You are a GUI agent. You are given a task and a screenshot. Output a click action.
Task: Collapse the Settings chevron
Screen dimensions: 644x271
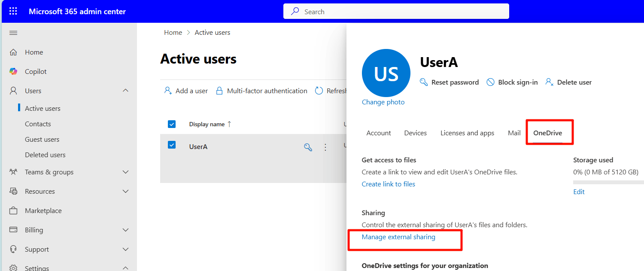click(x=125, y=268)
